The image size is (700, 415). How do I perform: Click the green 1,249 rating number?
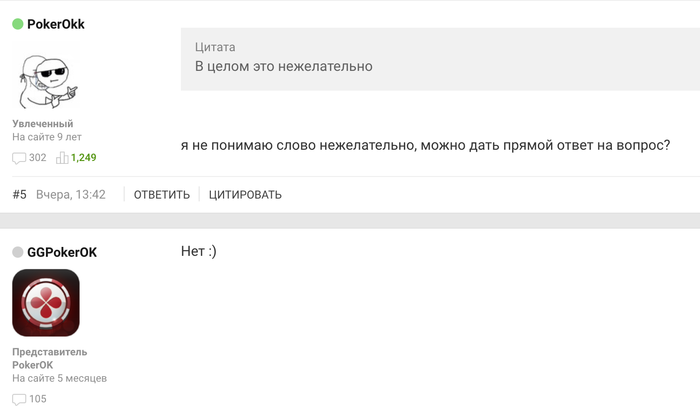coord(84,158)
